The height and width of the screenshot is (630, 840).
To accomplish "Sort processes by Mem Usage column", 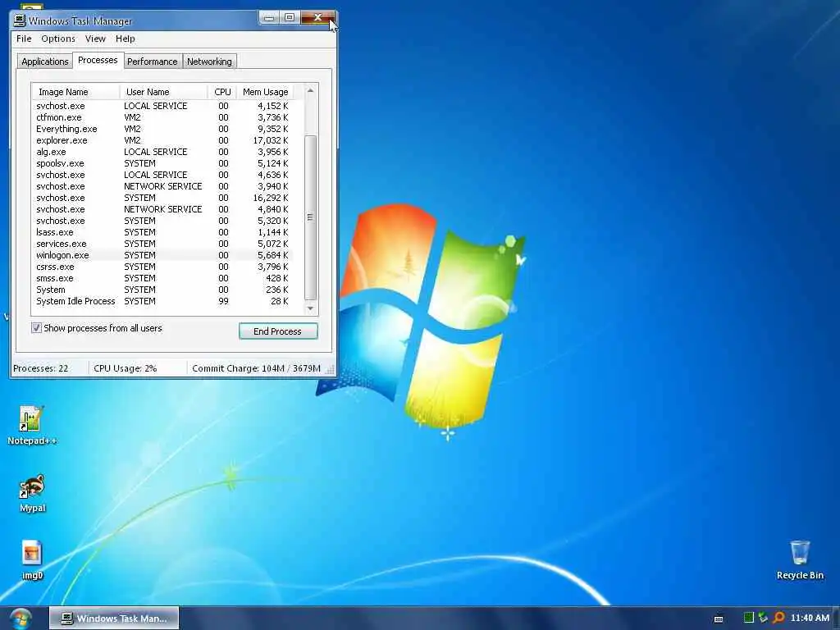I will pos(265,92).
